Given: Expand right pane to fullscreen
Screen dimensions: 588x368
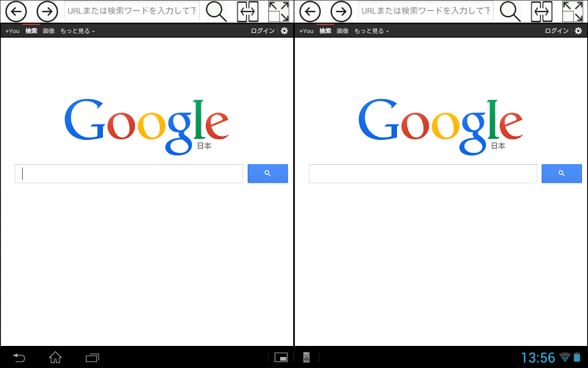Looking at the screenshot, I should (x=573, y=11).
